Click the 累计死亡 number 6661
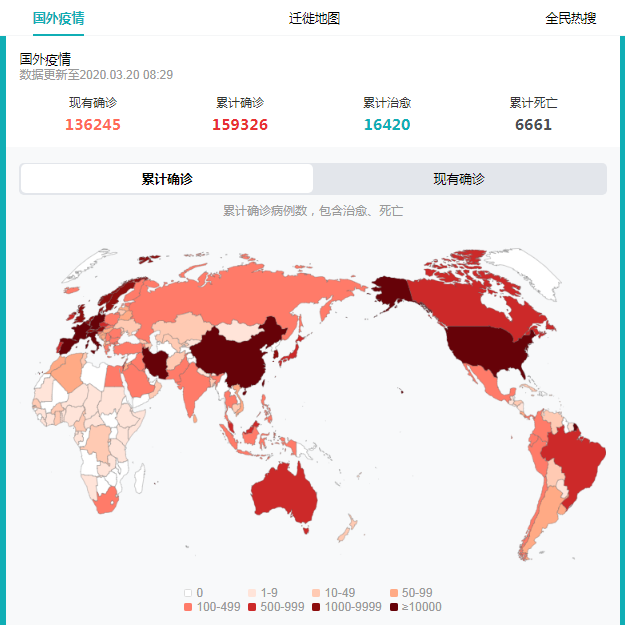The image size is (625, 625). click(533, 125)
